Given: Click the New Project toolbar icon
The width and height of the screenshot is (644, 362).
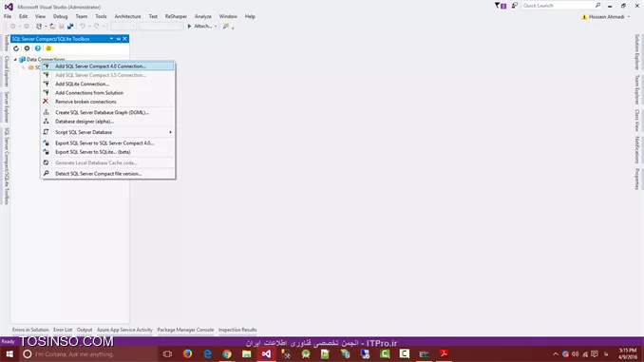Looking at the screenshot, I should pos(39,27).
